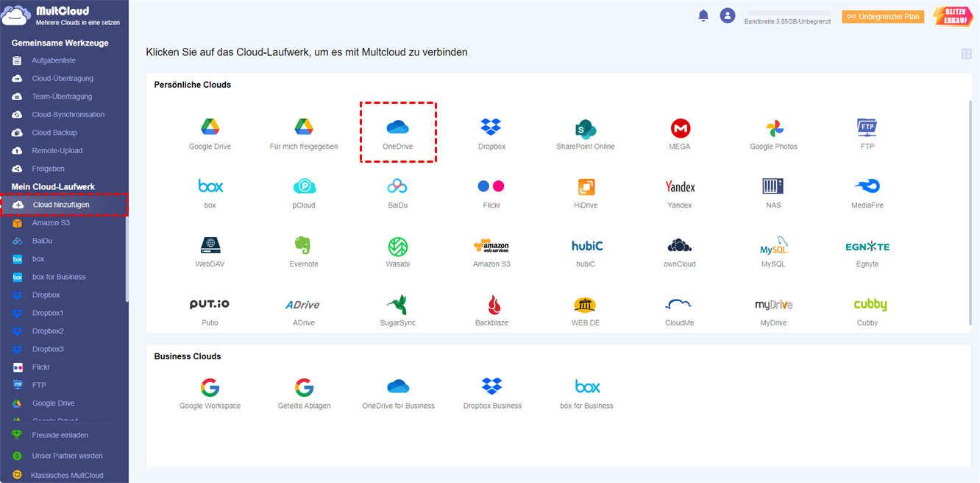980x483 pixels.
Task: Select the SugarSync hummingbird icon
Action: click(397, 304)
